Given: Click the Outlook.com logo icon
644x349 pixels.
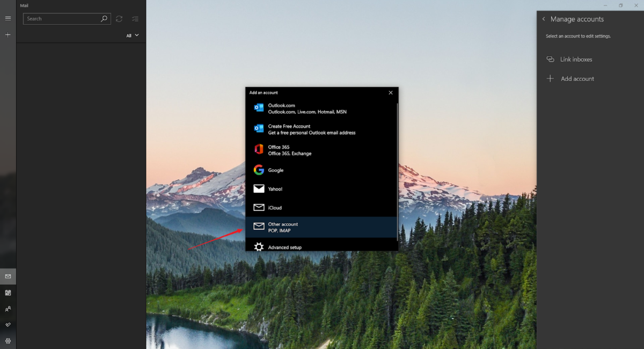Looking at the screenshot, I should [259, 108].
